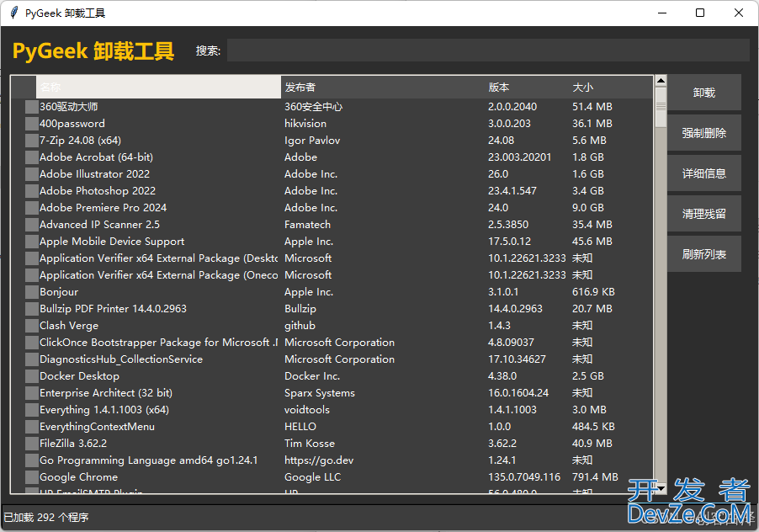
Task: Select the icon of EverythingContextMenu
Action: 31,427
